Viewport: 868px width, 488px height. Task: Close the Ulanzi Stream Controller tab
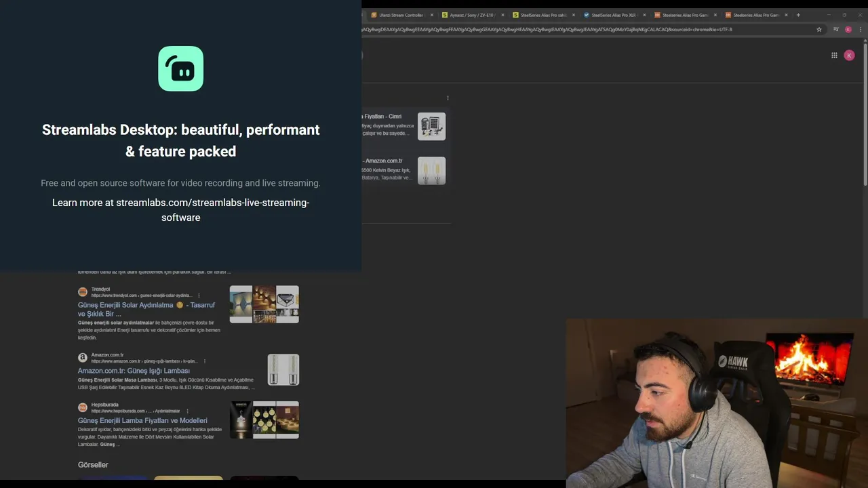(431, 15)
